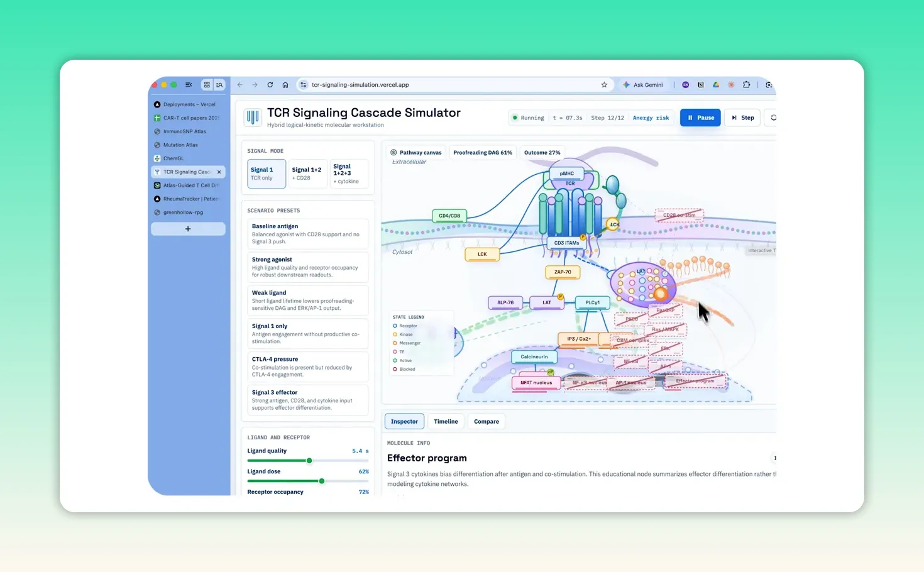Go back with the browser back arrow
924x572 pixels.
[x=239, y=85]
